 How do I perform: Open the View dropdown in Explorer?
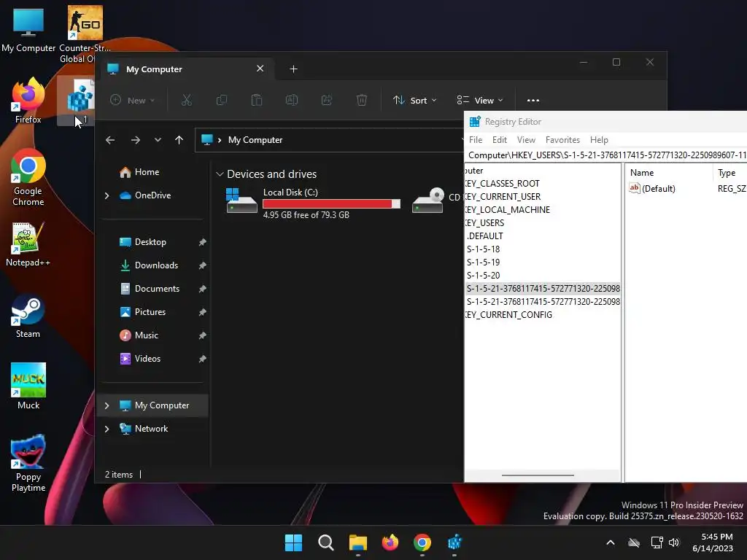tap(480, 101)
